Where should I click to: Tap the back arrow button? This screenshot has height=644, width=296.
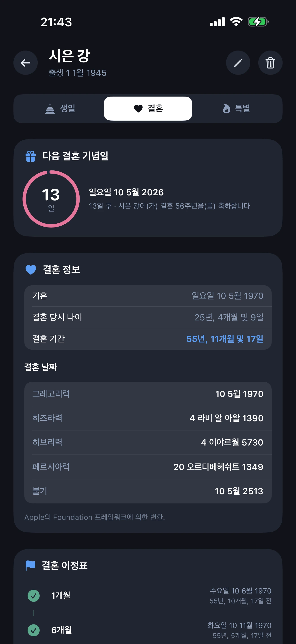point(26,63)
